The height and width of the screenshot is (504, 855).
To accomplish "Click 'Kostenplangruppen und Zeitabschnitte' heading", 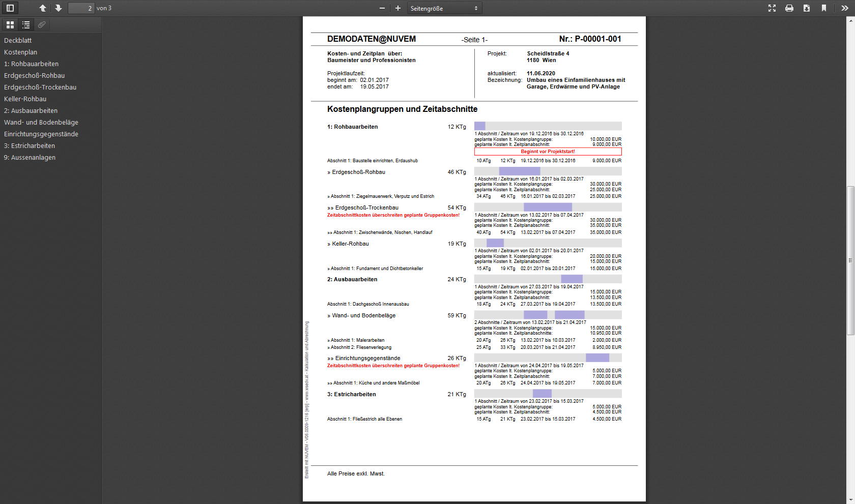I will (402, 109).
